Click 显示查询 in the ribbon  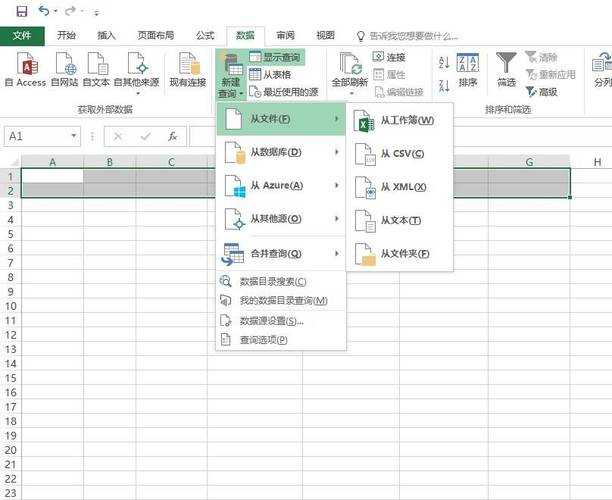(276, 57)
